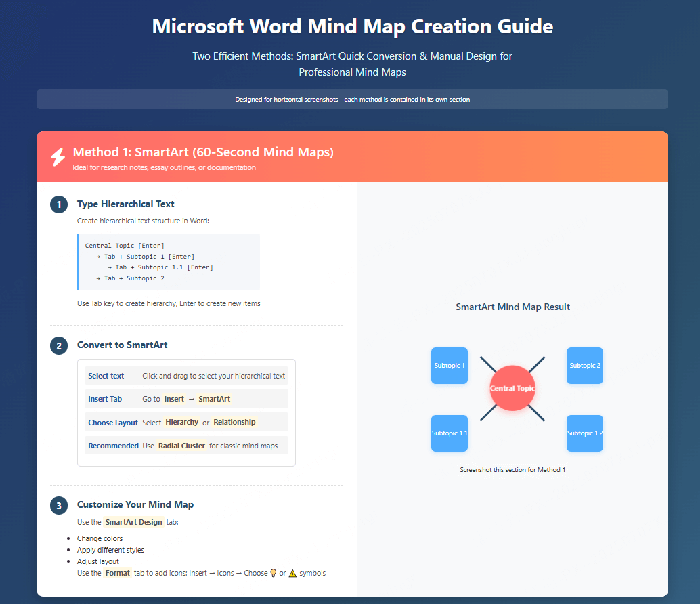This screenshot has width=700, height=604.
Task: Click the 'Tab + Subtopic 1.1 [Enter]' code line
Action: [x=160, y=267]
